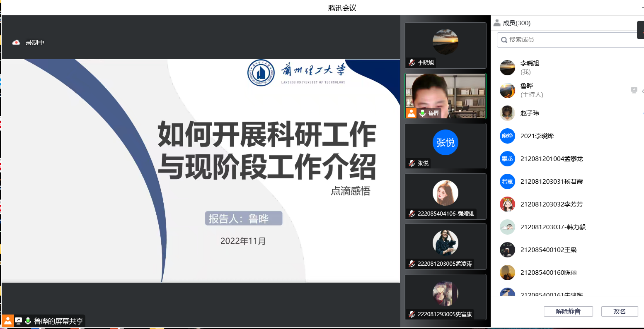Click the shared slide title text
The width and height of the screenshot is (644, 329).
click(x=266, y=151)
